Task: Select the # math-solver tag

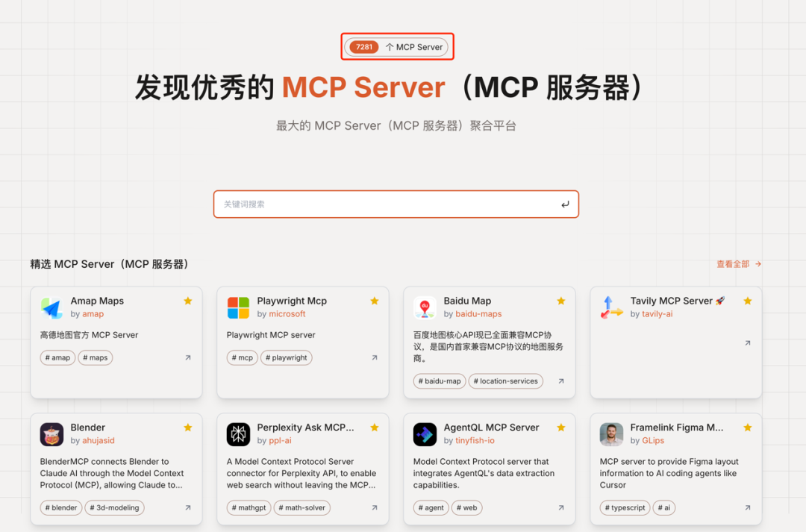Action: pyautogui.click(x=302, y=508)
